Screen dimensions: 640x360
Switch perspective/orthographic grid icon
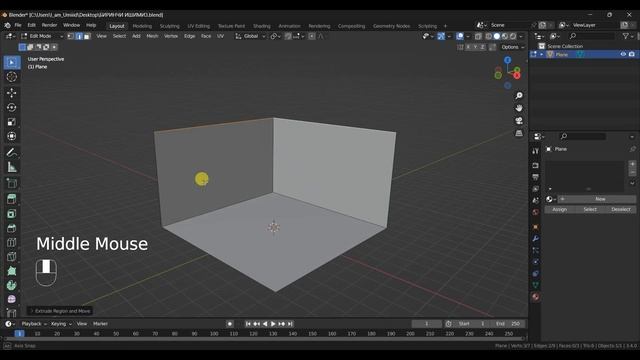click(519, 133)
